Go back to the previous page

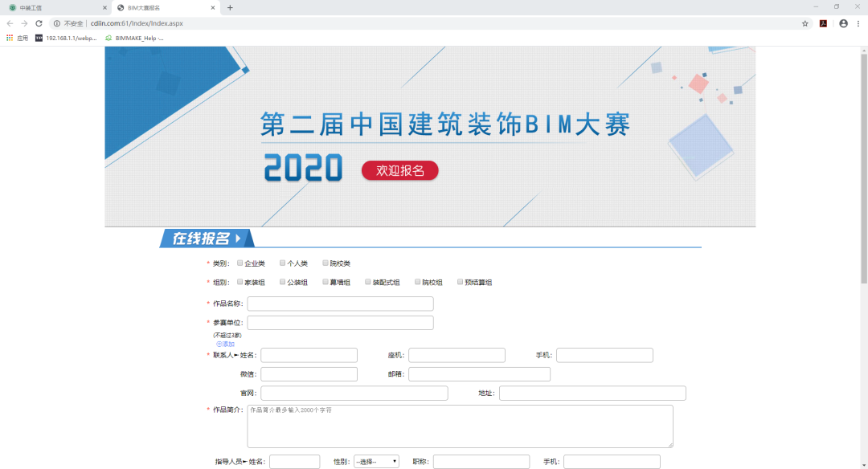(10, 23)
